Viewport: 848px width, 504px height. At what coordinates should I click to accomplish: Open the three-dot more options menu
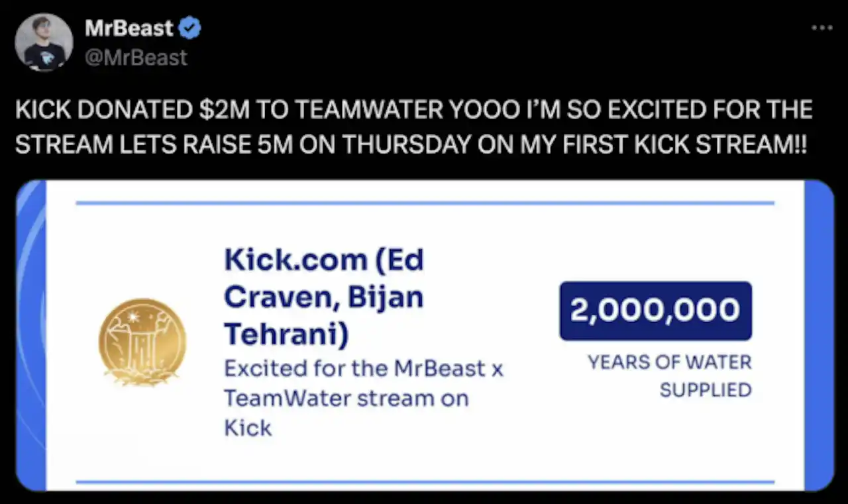[x=822, y=28]
